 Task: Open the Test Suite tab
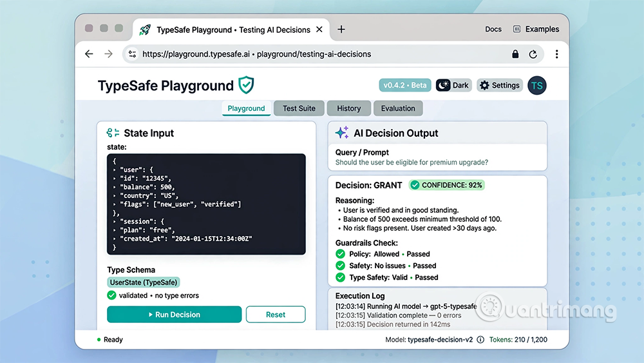(x=299, y=108)
